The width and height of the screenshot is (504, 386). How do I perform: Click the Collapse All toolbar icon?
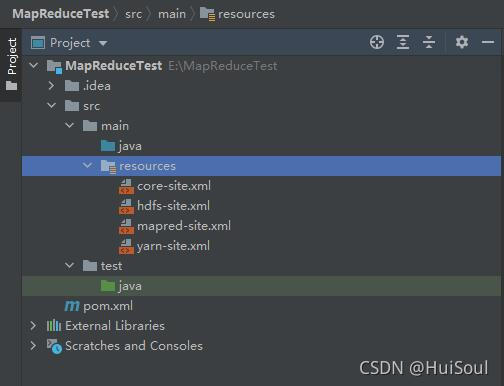pyautogui.click(x=429, y=42)
